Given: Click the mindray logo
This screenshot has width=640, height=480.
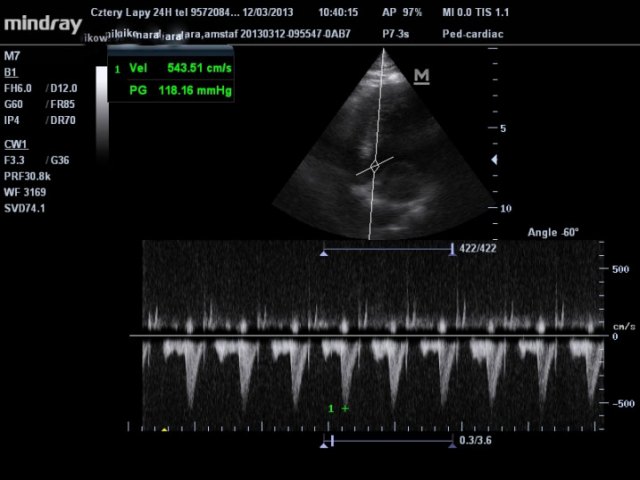Looking at the screenshot, I should (x=41, y=23).
